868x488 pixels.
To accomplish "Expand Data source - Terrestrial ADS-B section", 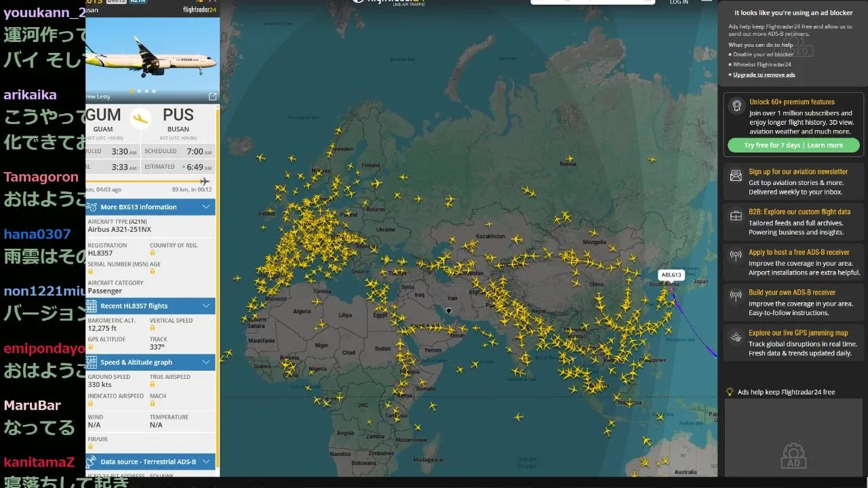I will tap(151, 462).
